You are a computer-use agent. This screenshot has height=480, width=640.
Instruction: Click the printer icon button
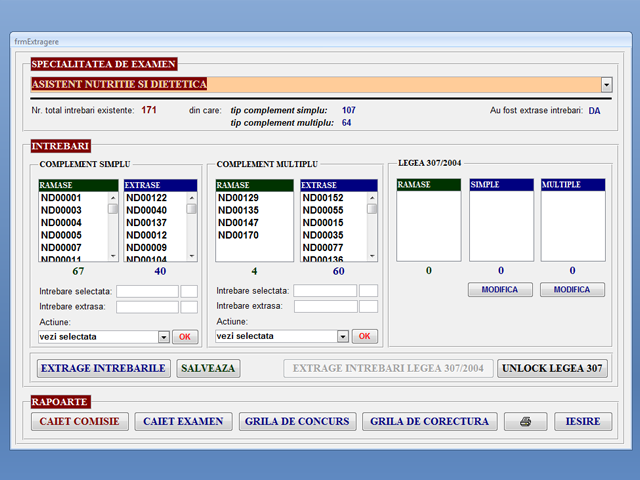tap(525, 422)
